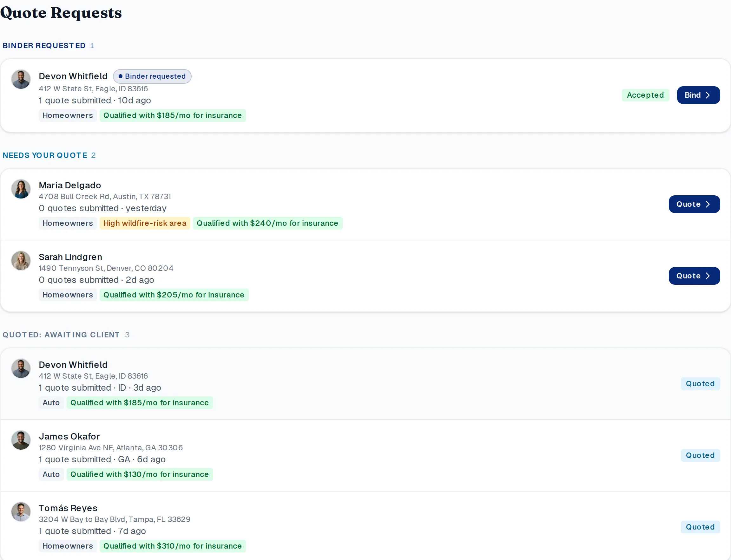Click the address '3204 W Bay to Bay Blvd, Tampa, FL 33629'
Screen dimensions: 731x560
[115, 519]
